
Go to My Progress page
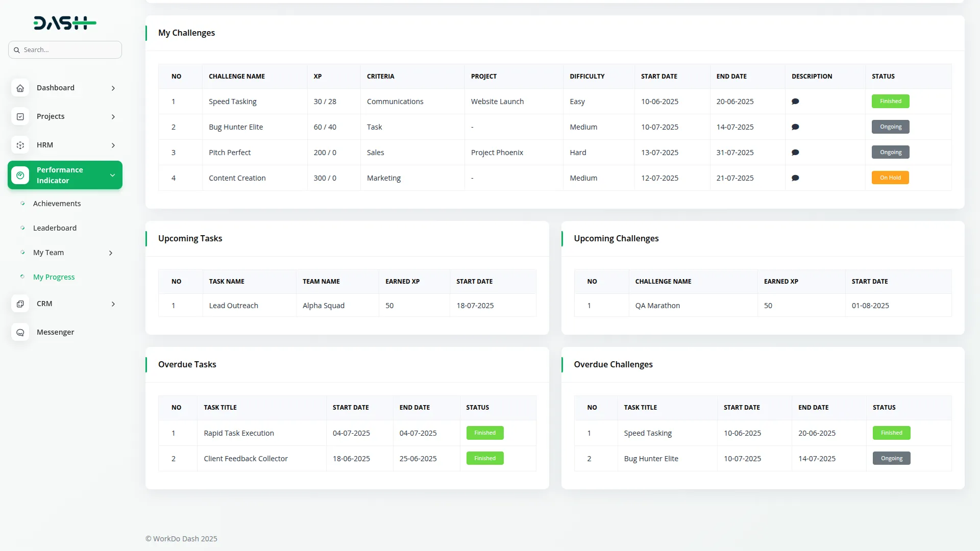(54, 277)
